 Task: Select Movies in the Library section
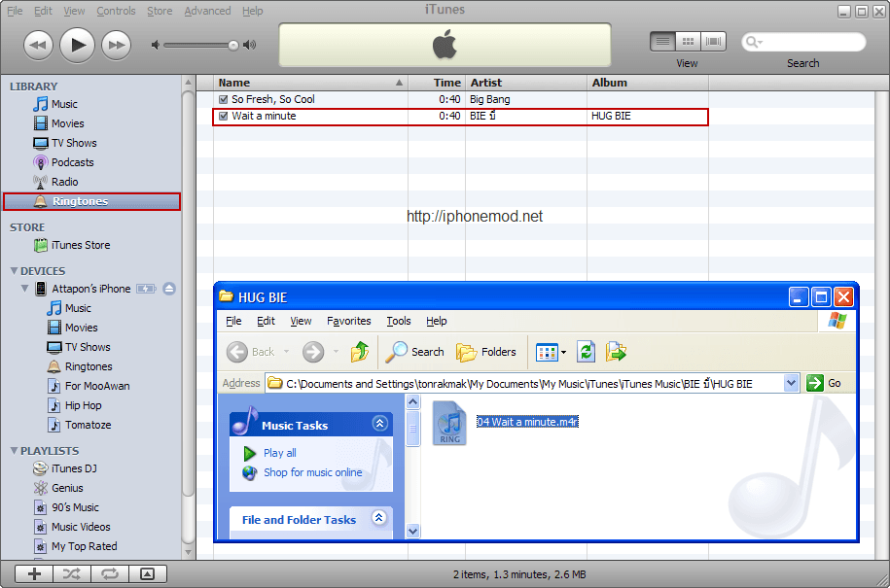[58, 123]
